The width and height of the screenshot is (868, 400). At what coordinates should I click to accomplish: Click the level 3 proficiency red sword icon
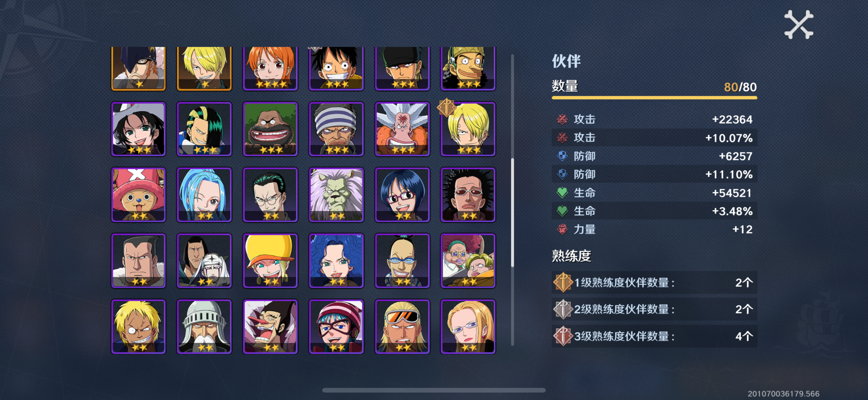click(x=563, y=336)
